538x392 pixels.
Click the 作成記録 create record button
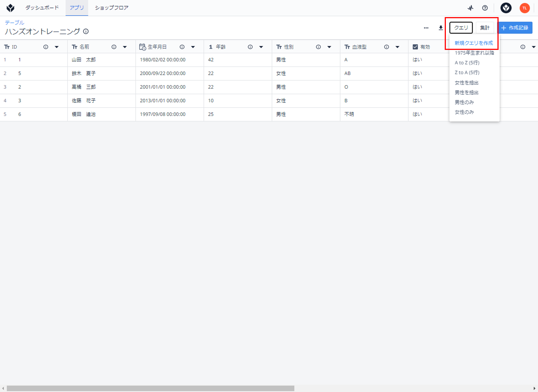515,28
